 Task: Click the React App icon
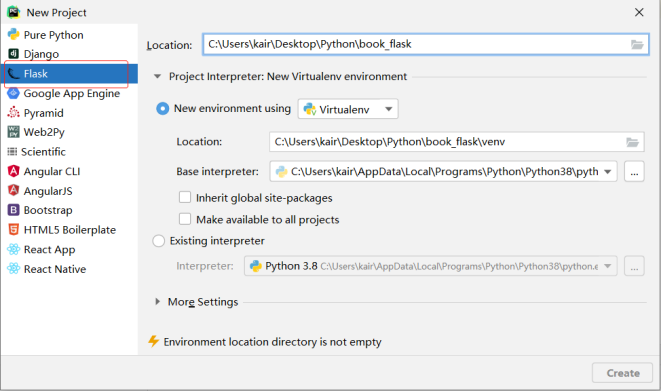(13, 249)
